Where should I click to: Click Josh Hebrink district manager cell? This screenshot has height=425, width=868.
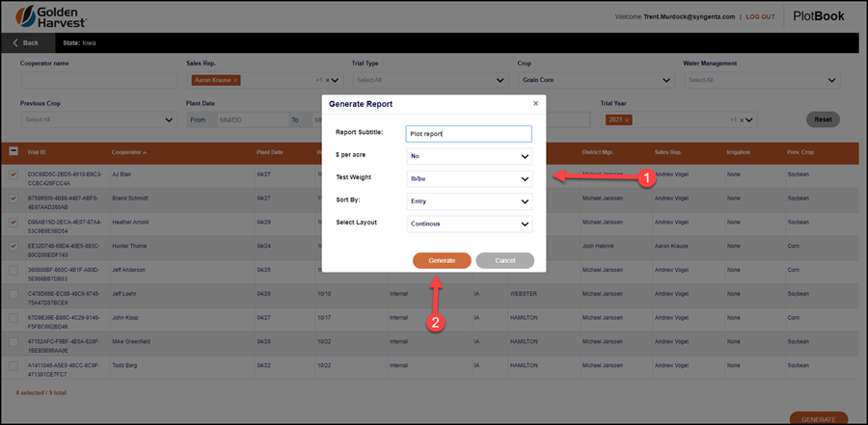tap(598, 246)
